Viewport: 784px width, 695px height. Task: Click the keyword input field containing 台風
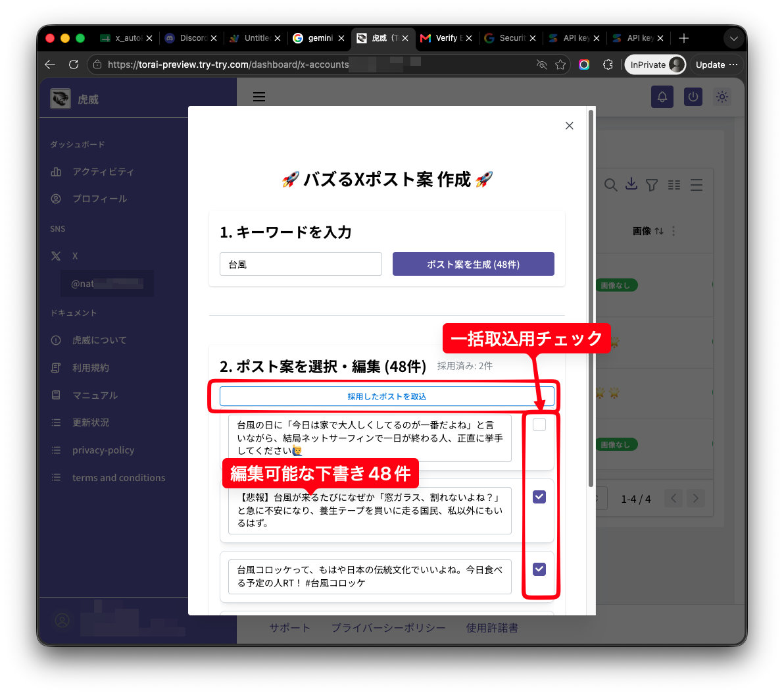301,264
